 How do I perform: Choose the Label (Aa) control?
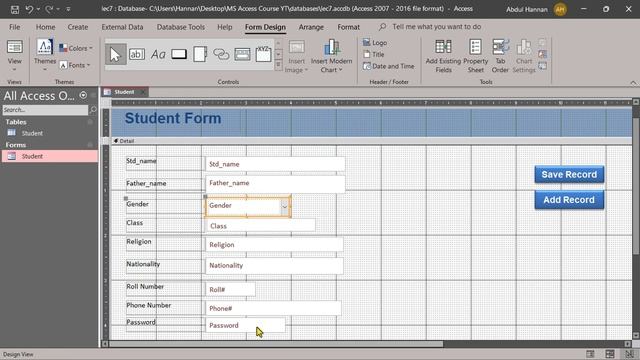point(158,54)
